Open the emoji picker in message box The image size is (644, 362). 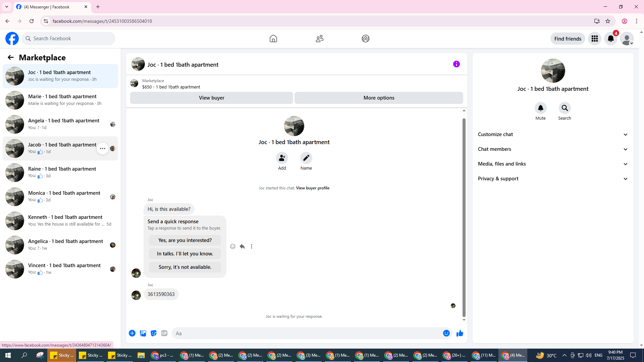[x=446, y=333]
